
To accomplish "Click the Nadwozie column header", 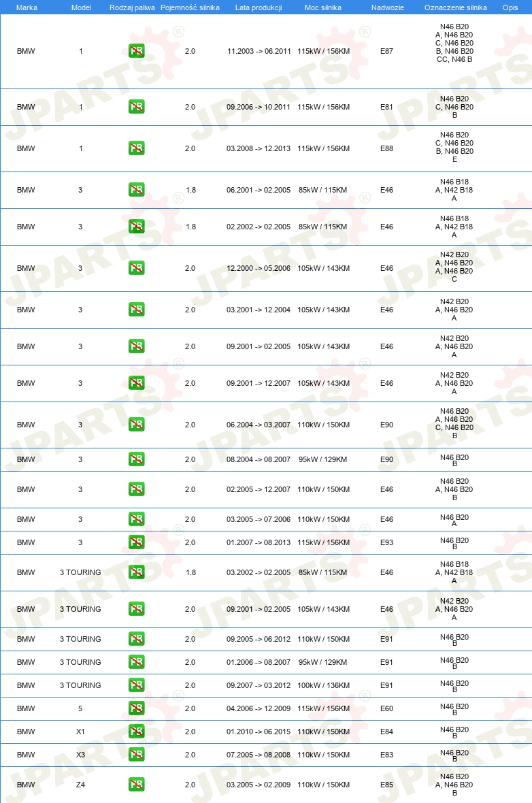I will 388,7.
